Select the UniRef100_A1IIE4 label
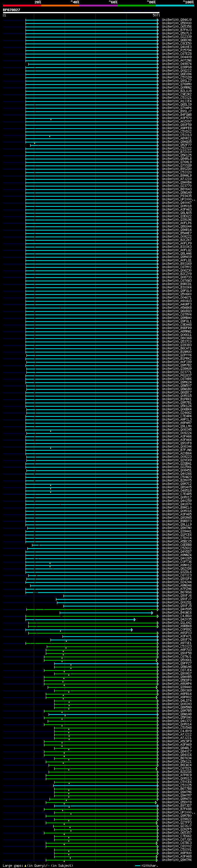Screen dimensions: 197x868 click(x=176, y=101)
